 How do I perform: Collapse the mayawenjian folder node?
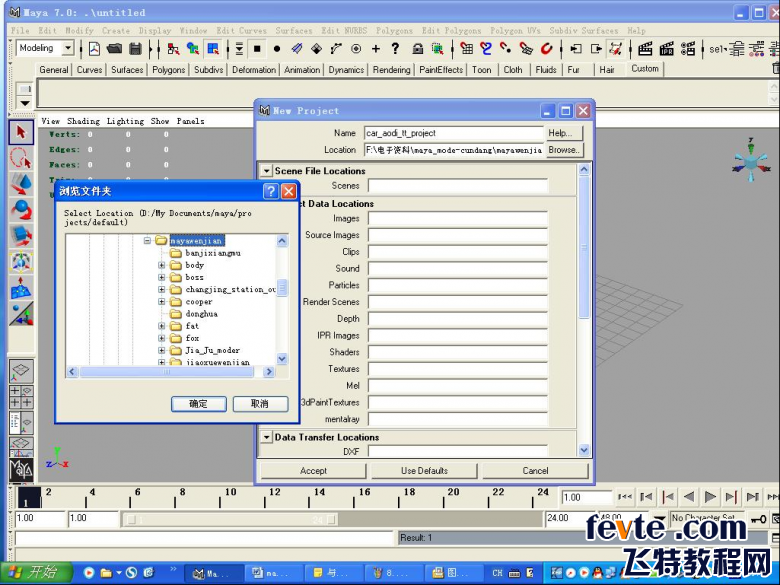point(147,241)
